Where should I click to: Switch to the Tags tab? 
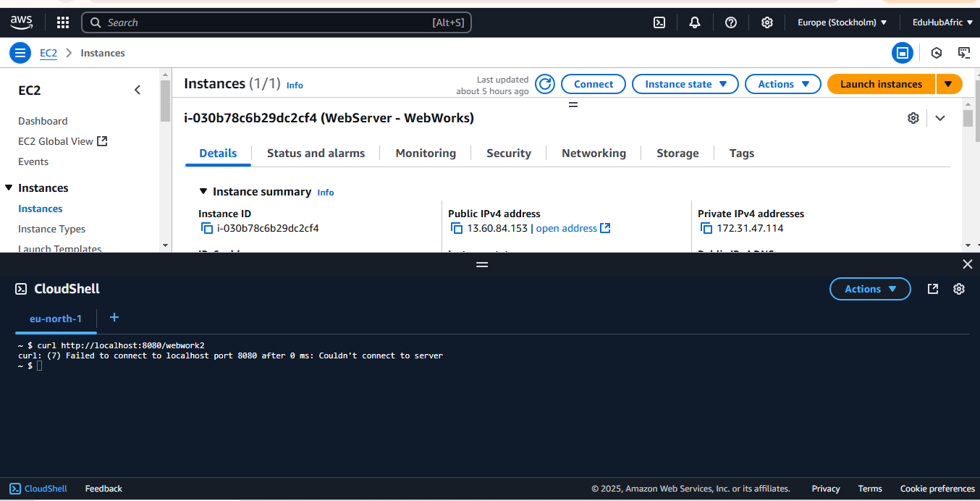coord(742,153)
